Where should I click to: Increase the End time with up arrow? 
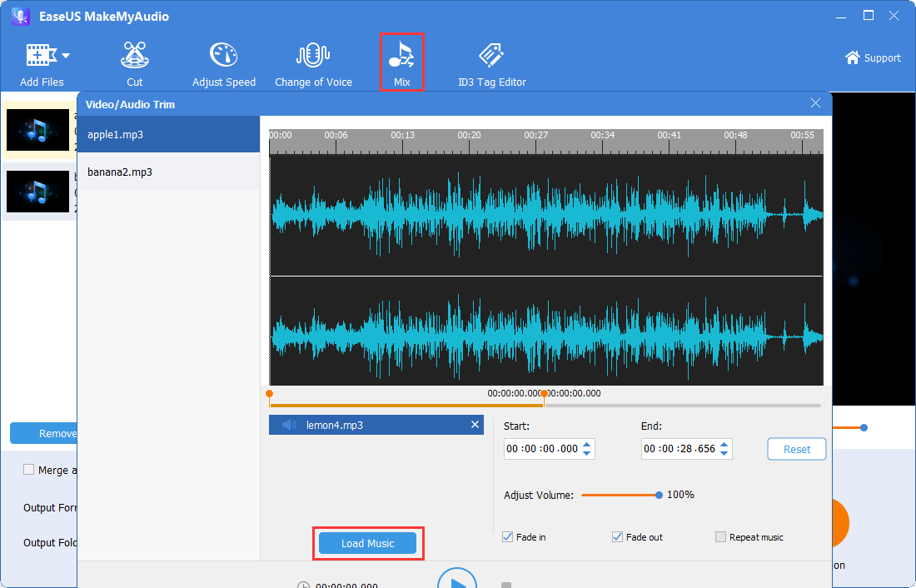(724, 445)
